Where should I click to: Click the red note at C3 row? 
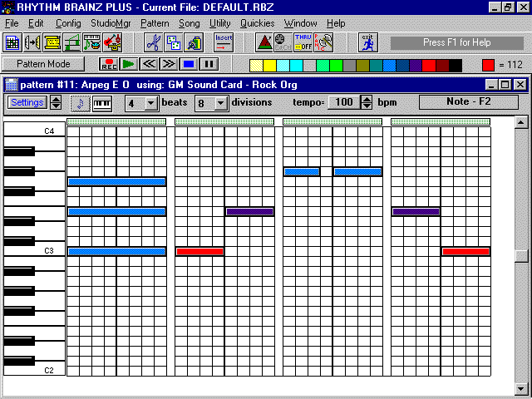click(x=199, y=251)
